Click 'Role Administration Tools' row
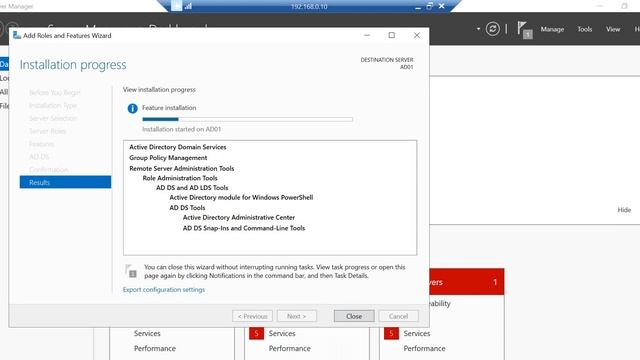This screenshot has width=640, height=360. 180,178
